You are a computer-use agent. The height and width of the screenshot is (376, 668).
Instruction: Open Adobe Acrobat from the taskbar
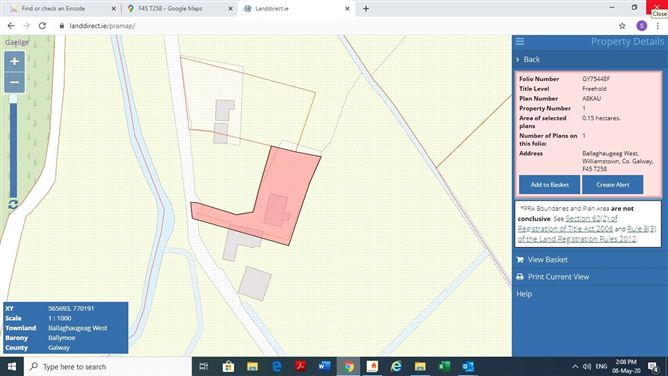(300, 366)
